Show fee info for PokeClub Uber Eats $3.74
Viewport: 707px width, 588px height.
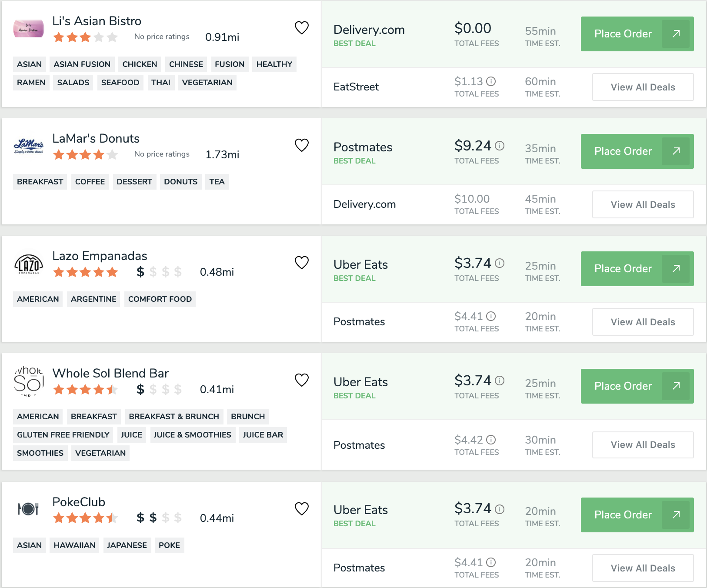pos(500,509)
